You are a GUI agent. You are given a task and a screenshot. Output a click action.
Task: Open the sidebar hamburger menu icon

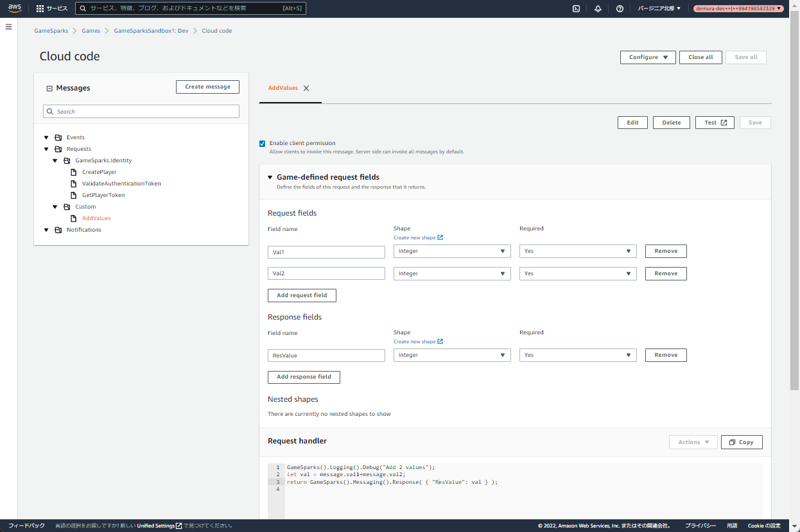pos(8,26)
